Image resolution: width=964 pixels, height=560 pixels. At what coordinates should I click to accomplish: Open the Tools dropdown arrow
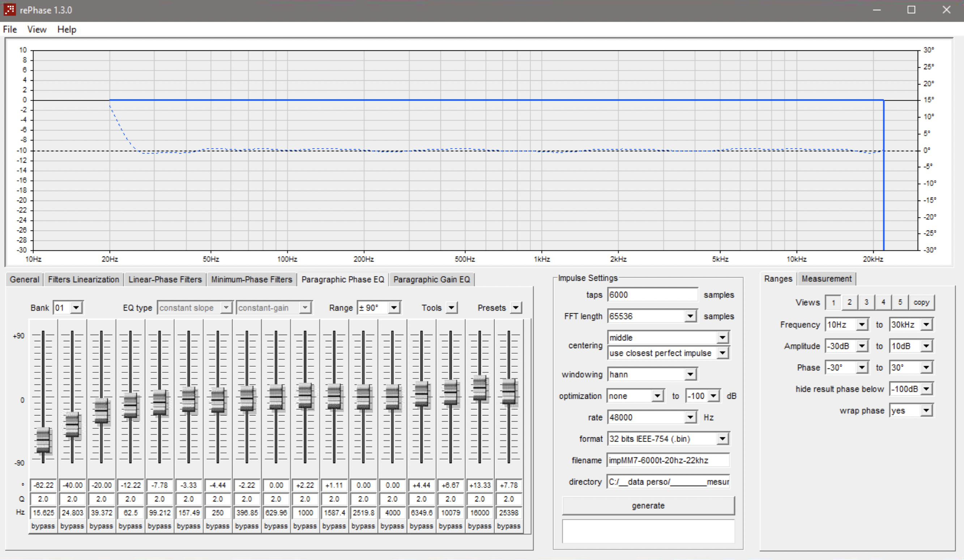pyautogui.click(x=452, y=308)
